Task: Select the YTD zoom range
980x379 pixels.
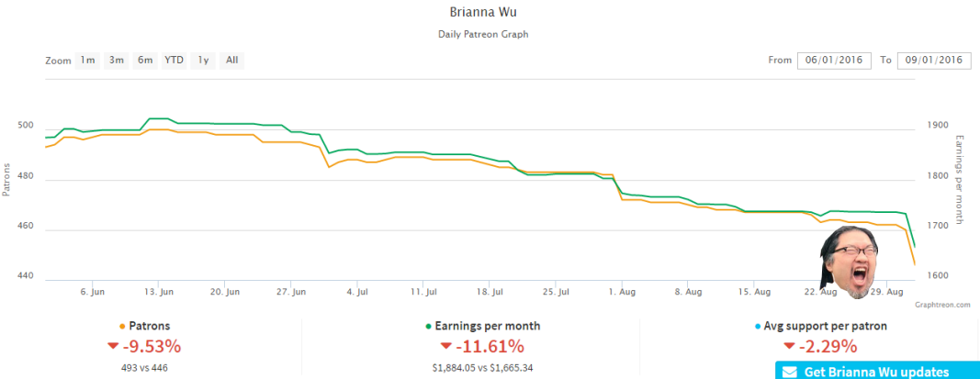Action: [174, 61]
